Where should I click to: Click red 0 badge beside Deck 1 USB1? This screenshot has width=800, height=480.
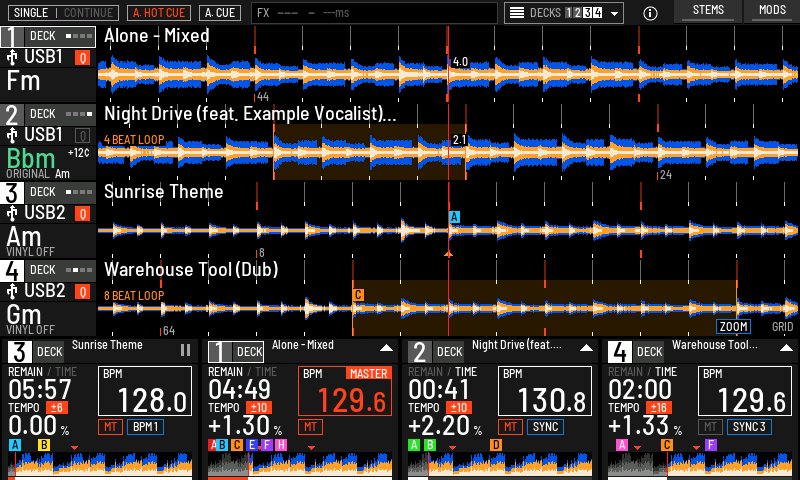pos(83,58)
